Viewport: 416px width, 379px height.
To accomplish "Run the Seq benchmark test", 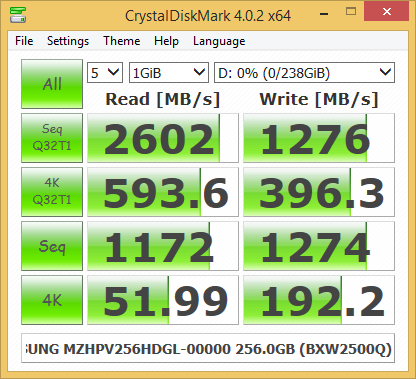I will (52, 246).
